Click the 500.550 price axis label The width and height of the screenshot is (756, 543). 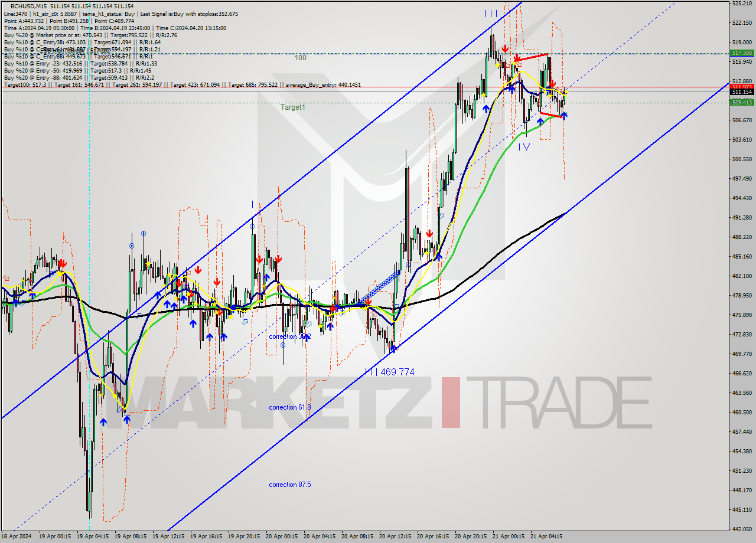click(741, 159)
